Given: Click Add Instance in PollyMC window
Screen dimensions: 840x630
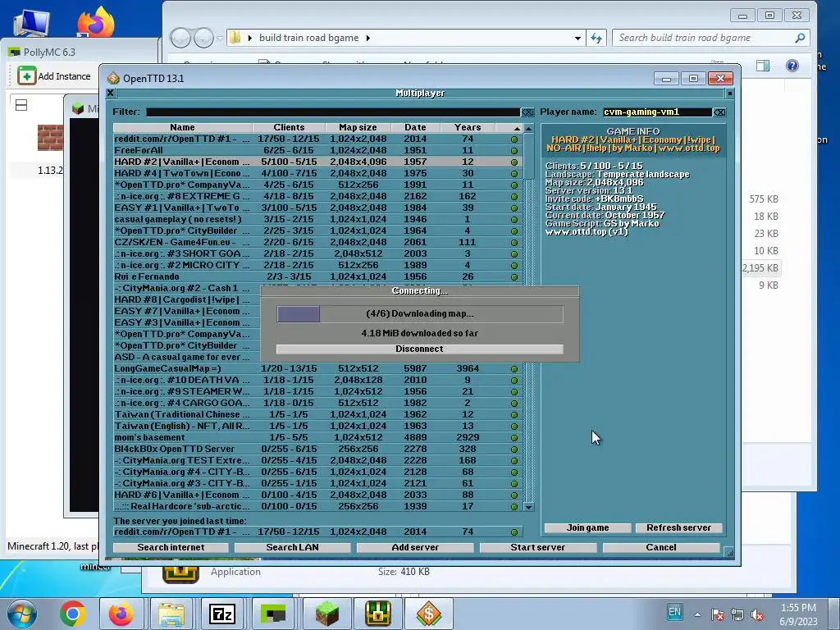Looking at the screenshot, I should click(x=54, y=76).
